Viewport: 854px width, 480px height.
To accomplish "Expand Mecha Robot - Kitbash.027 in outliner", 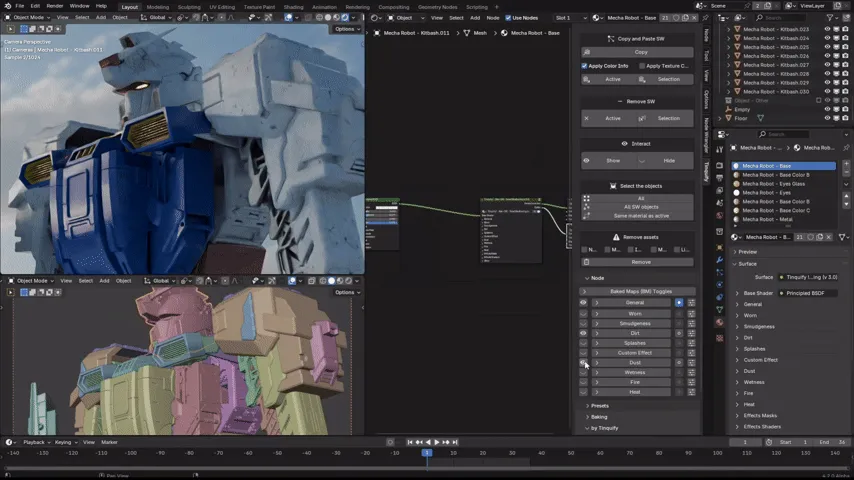I will click(729, 65).
